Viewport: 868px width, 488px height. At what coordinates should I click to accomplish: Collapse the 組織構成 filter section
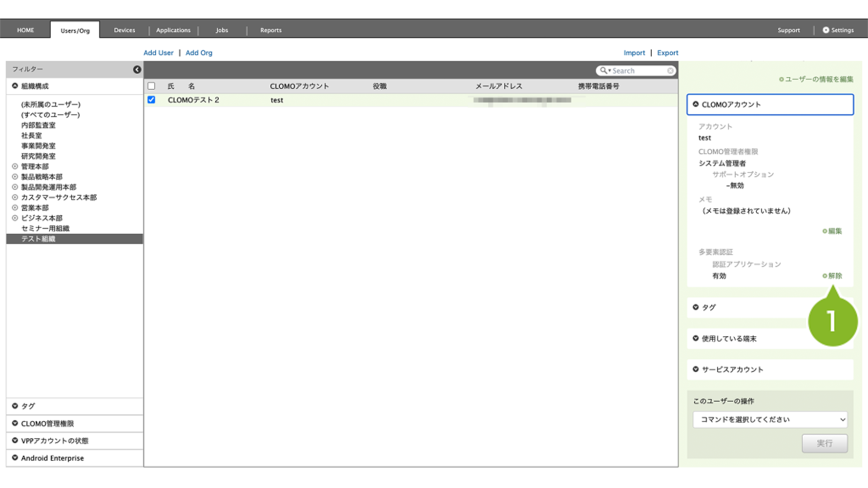(15, 86)
